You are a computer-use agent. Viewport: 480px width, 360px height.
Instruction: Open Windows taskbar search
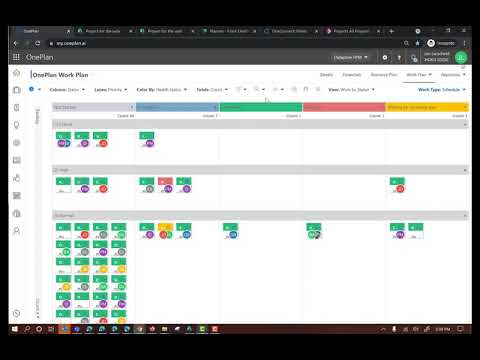click(x=27, y=329)
